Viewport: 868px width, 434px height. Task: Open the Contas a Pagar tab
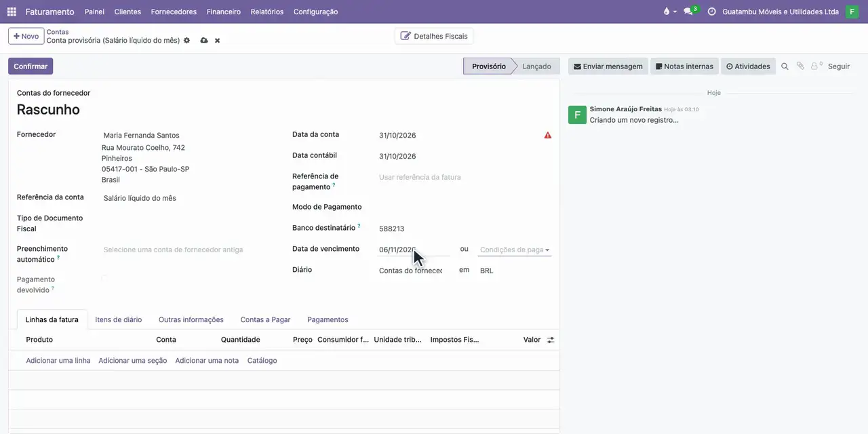pyautogui.click(x=265, y=319)
